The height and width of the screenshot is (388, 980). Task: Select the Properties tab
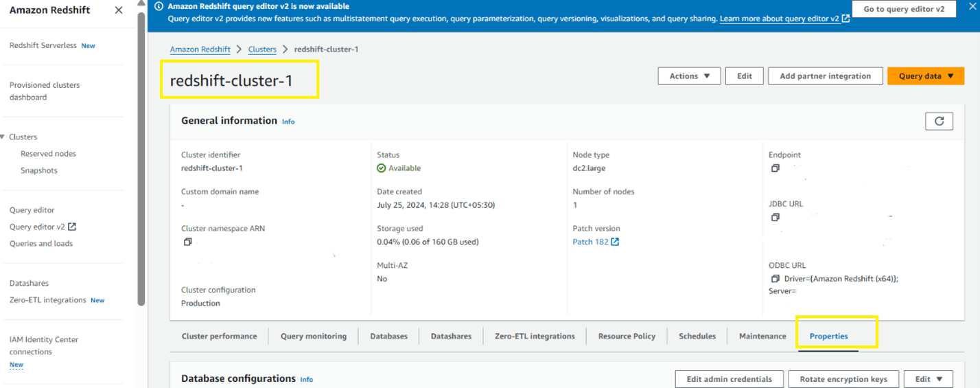(828, 336)
